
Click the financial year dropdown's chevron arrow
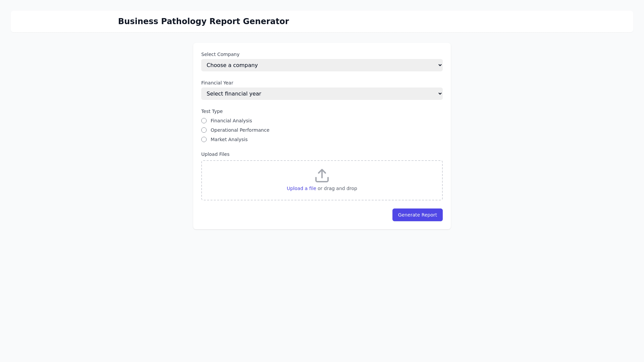(x=440, y=94)
